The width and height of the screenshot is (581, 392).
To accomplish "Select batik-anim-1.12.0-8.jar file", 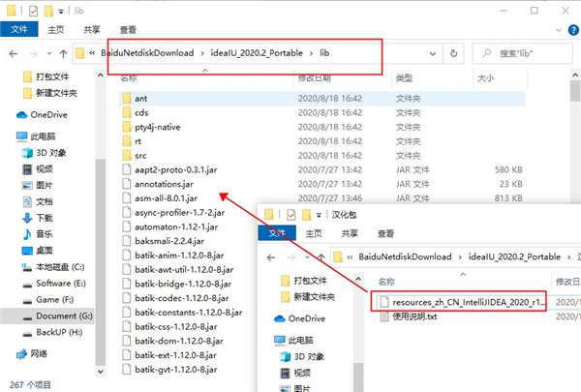I will [x=179, y=256].
